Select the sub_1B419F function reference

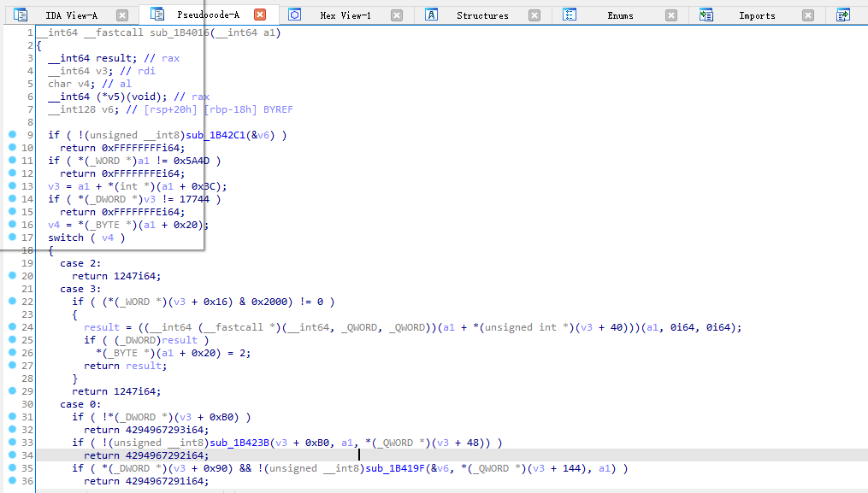[399, 468]
